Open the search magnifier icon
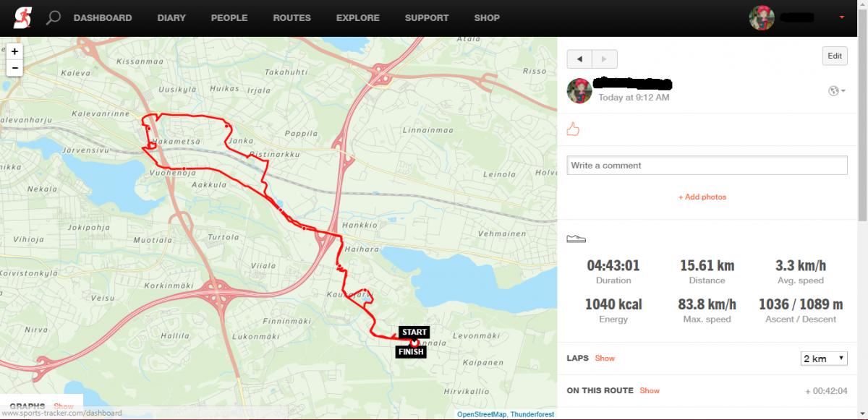The height and width of the screenshot is (420, 868). click(53, 17)
